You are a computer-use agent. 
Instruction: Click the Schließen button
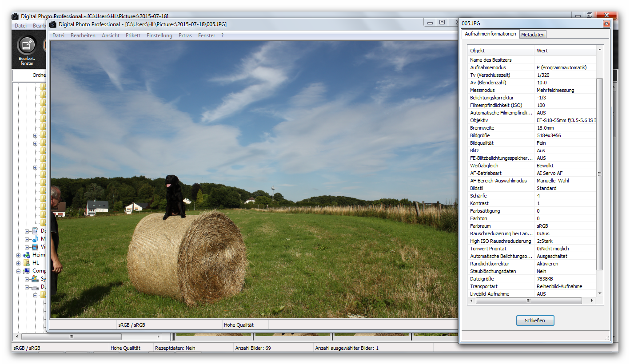535,320
